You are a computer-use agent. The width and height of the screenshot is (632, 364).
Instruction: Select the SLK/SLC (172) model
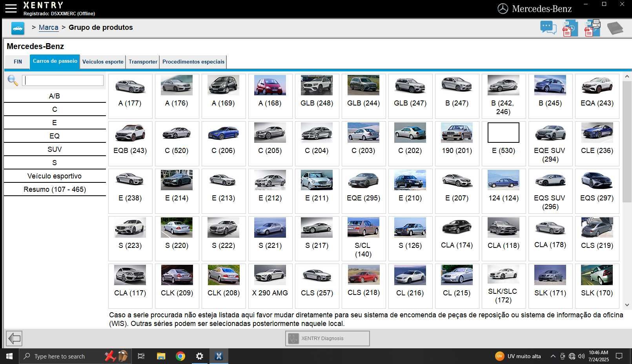click(503, 286)
